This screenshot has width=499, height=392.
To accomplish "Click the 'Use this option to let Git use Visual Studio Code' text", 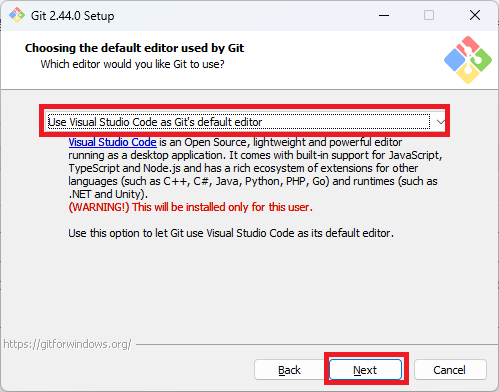I will click(x=231, y=233).
